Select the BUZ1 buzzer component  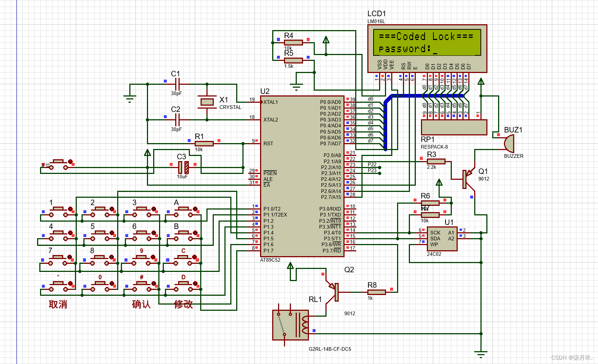pos(509,143)
